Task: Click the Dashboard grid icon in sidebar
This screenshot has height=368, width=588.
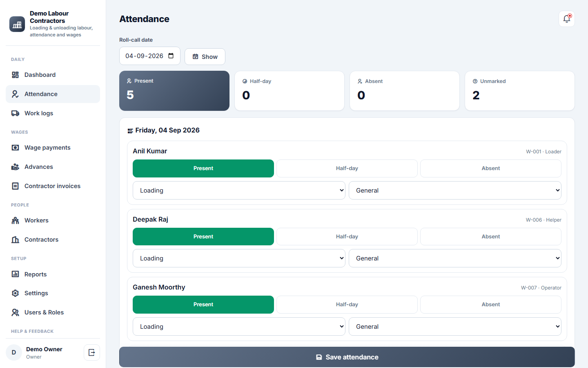Action: click(15, 75)
